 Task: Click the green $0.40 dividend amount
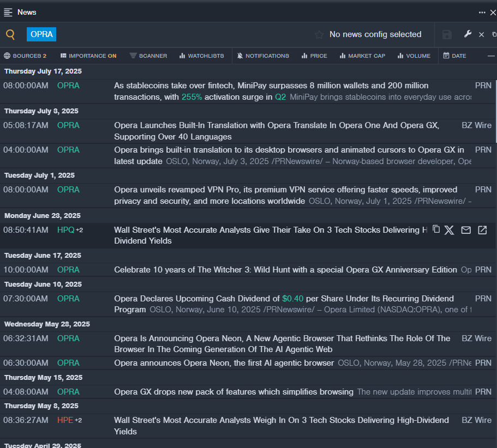[292, 299]
